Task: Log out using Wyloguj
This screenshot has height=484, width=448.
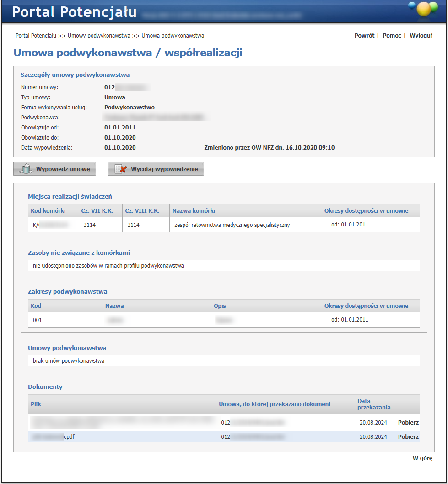Action: click(x=421, y=35)
